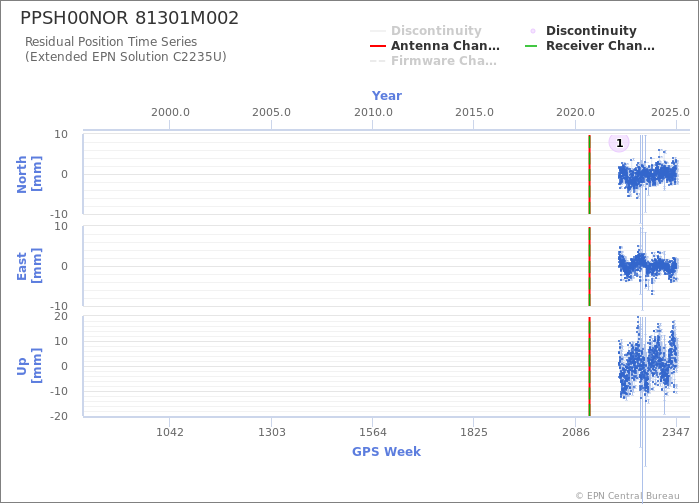Viewport: 700px width, 504px height.
Task: Click the East [mm] axis label
Action: click(29, 267)
